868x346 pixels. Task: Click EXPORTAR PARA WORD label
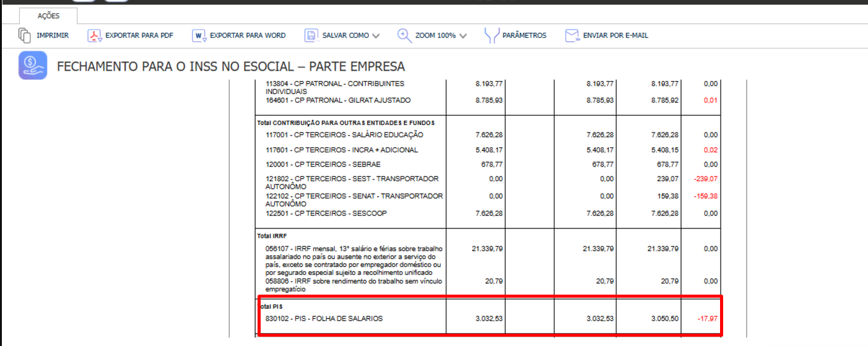248,36
